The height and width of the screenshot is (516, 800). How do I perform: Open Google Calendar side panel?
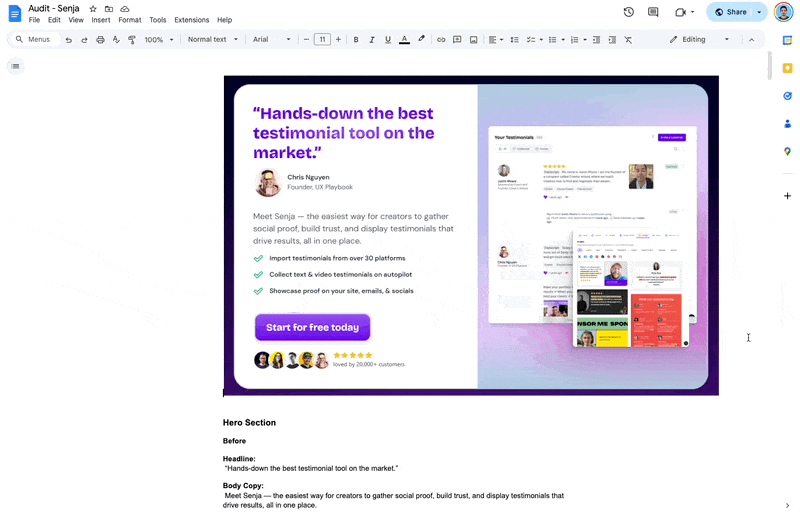pyautogui.click(x=787, y=41)
